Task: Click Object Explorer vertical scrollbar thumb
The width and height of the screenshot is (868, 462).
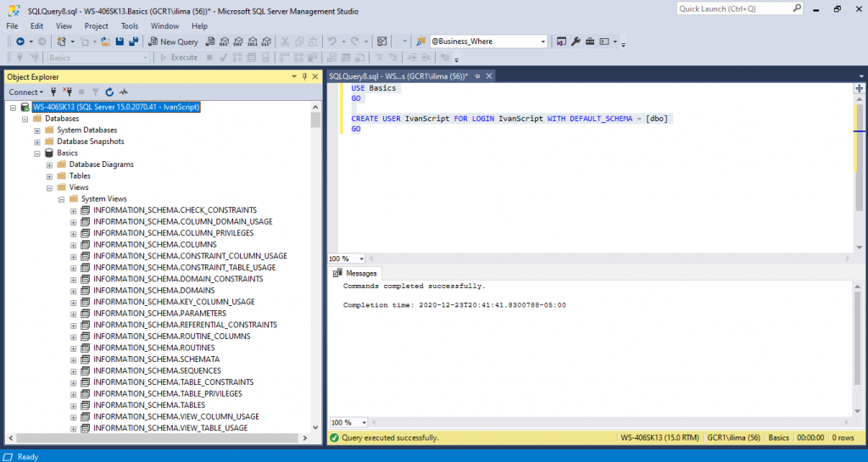Action: pyautogui.click(x=315, y=120)
